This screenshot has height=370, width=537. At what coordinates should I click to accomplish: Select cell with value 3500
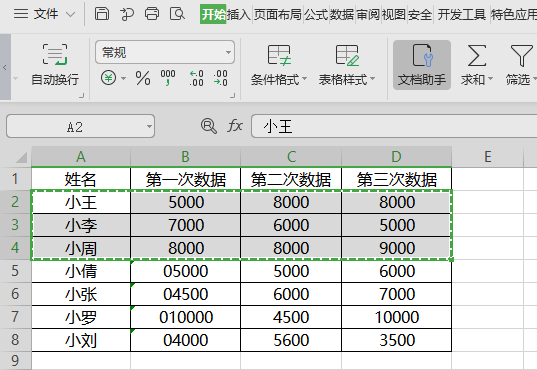point(396,340)
